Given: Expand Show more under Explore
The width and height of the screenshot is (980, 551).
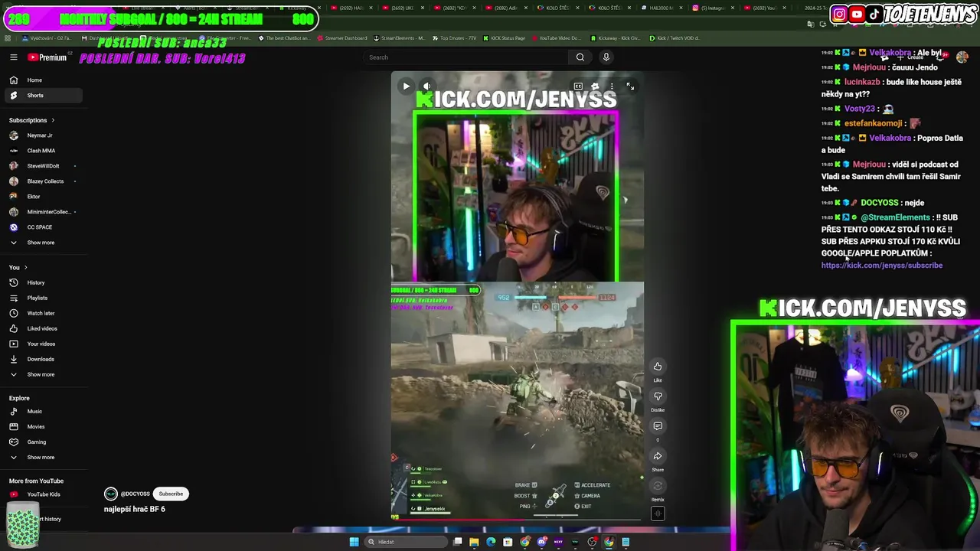Looking at the screenshot, I should click(x=41, y=457).
